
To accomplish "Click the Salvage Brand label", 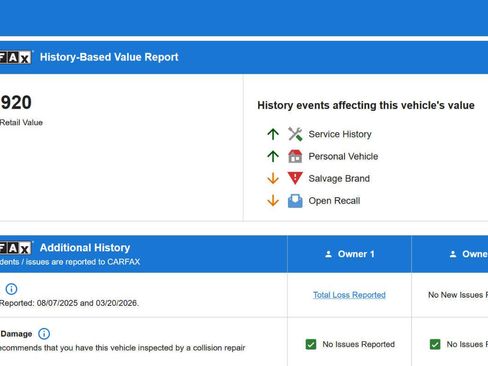I will coord(339,178).
